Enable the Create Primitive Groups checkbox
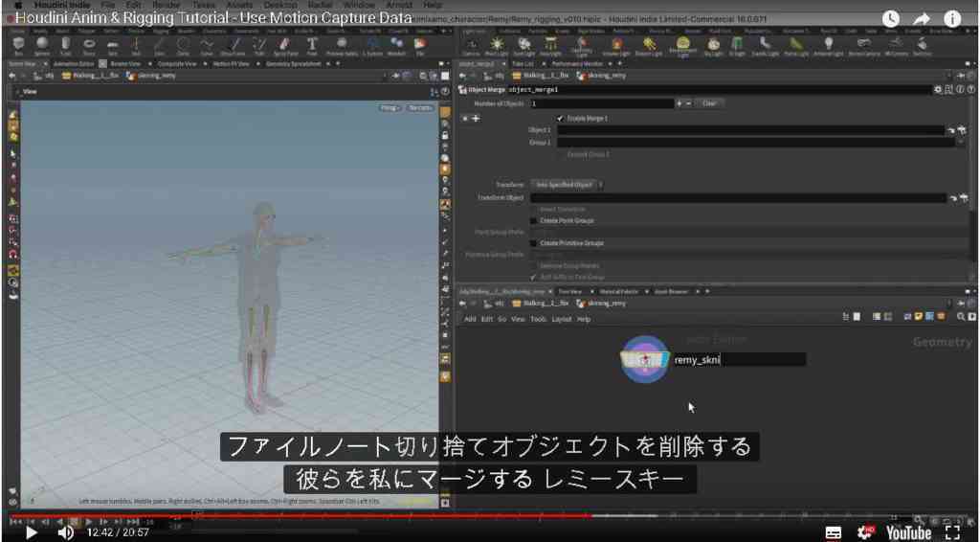This screenshot has width=980, height=542. (533, 243)
